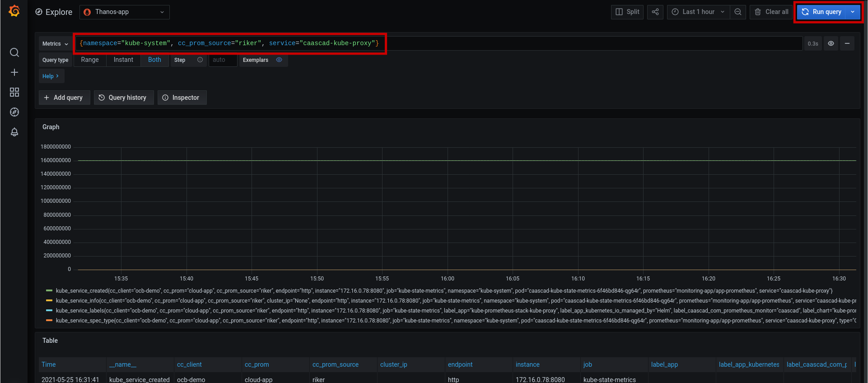
Task: Toggle kube_service_created legend series
Action: coord(444,291)
